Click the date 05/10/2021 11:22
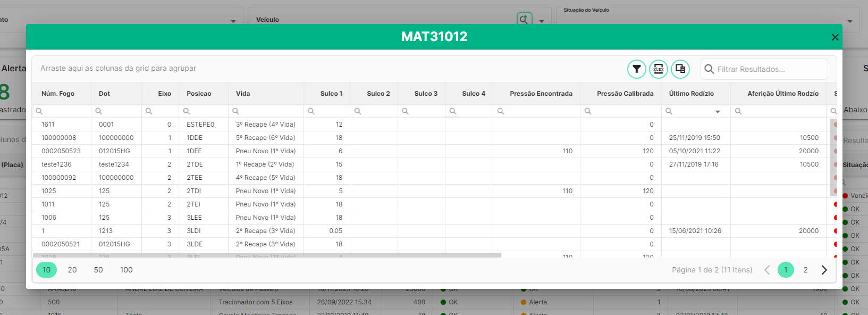The image size is (868, 315). [695, 151]
